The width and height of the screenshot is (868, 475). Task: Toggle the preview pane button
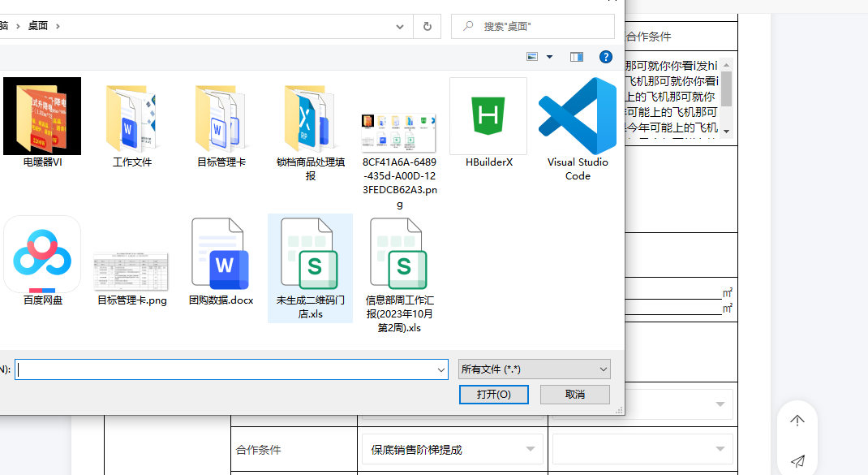pyautogui.click(x=577, y=57)
